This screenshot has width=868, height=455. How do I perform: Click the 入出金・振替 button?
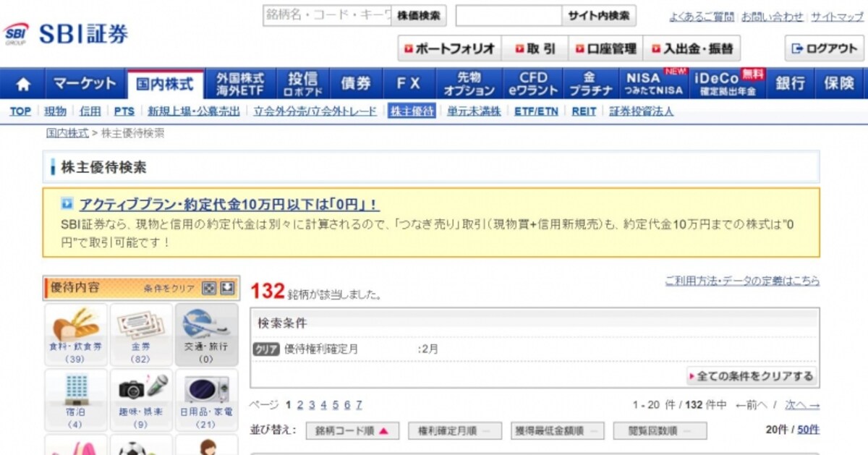692,48
